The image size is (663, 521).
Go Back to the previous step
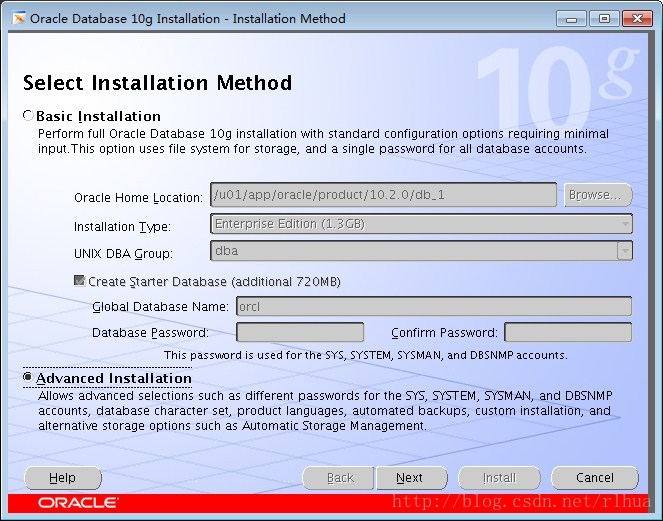tap(338, 478)
